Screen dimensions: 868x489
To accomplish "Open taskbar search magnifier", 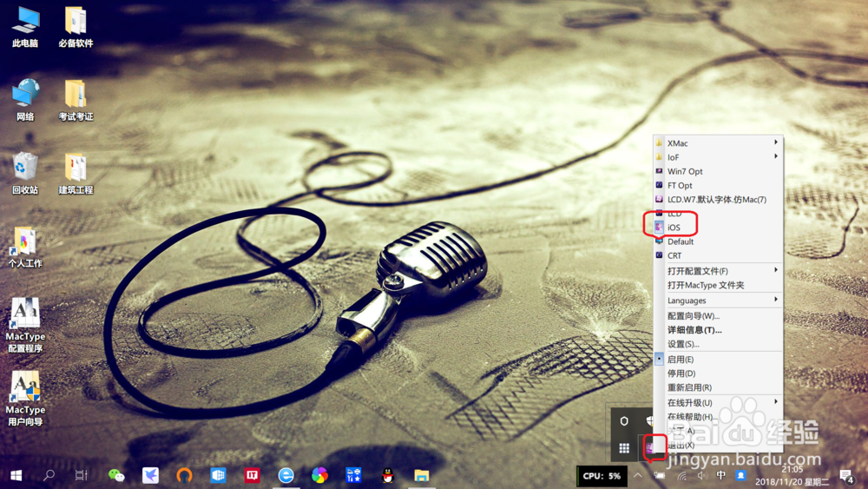I will [x=49, y=476].
